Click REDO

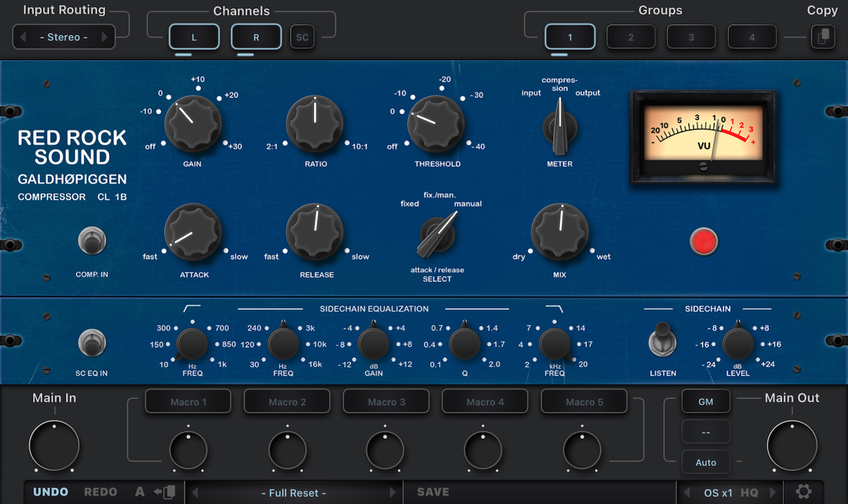click(x=101, y=492)
